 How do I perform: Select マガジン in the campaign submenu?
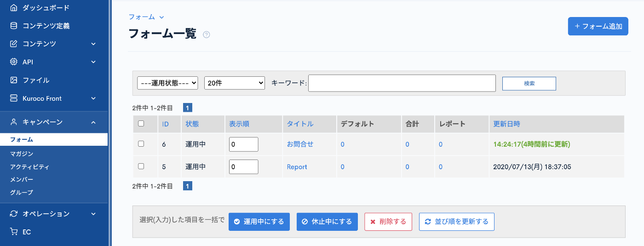tap(22, 154)
